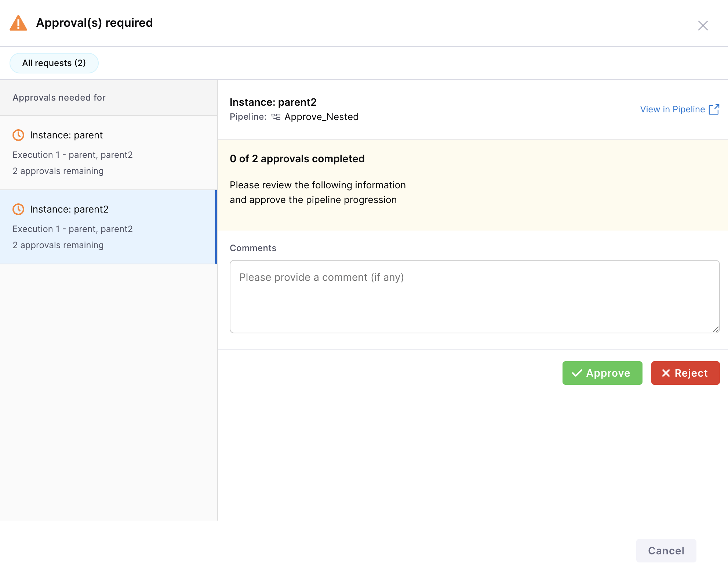This screenshot has height=583, width=728.
Task: Click the external link arrow icon
Action: 714,109
